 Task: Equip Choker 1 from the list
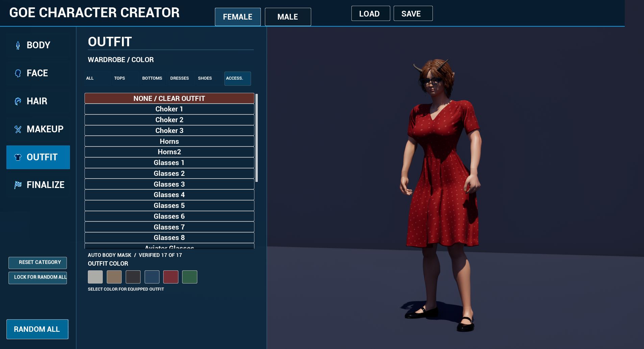click(x=169, y=109)
